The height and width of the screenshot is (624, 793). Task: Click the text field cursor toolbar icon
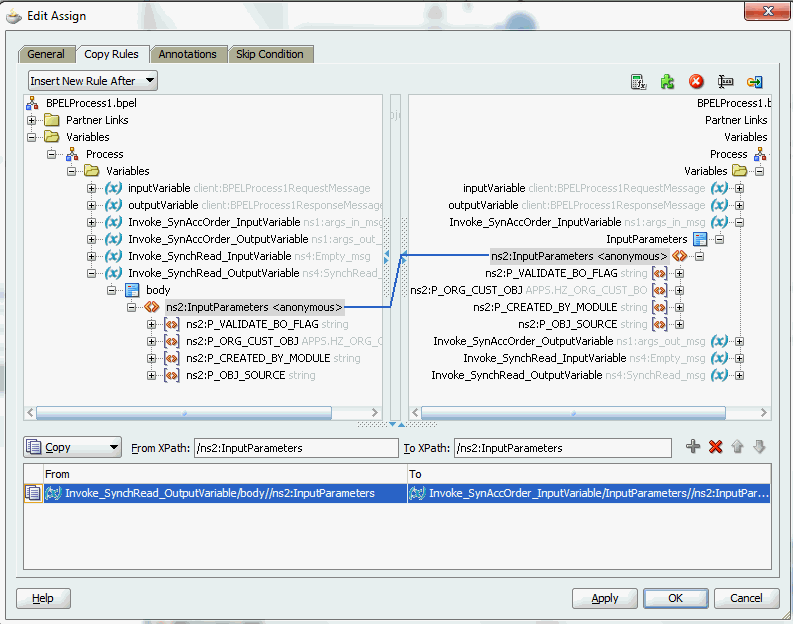[726, 82]
